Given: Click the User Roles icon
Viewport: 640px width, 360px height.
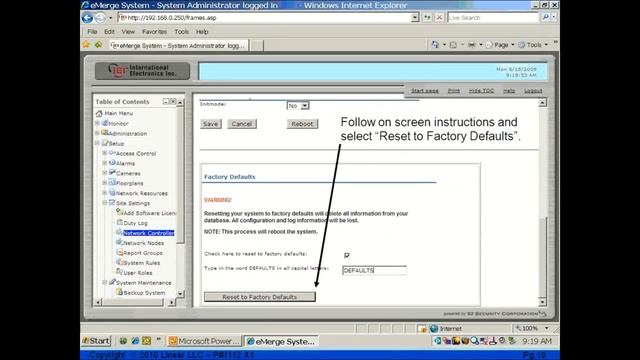Looking at the screenshot, I should (x=120, y=272).
